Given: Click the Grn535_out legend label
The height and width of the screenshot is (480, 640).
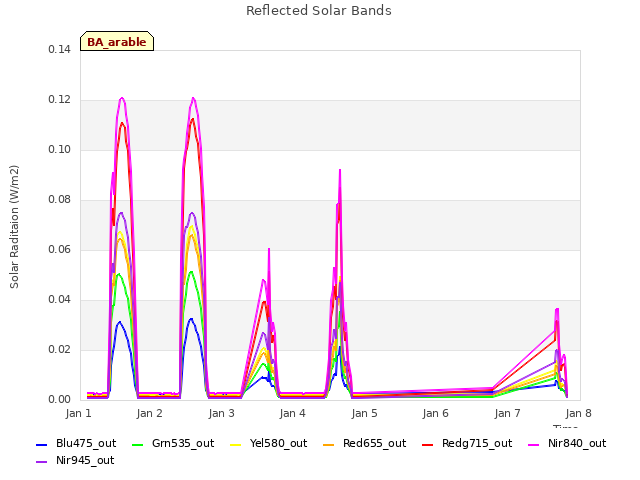Looking at the screenshot, I should (x=183, y=443).
